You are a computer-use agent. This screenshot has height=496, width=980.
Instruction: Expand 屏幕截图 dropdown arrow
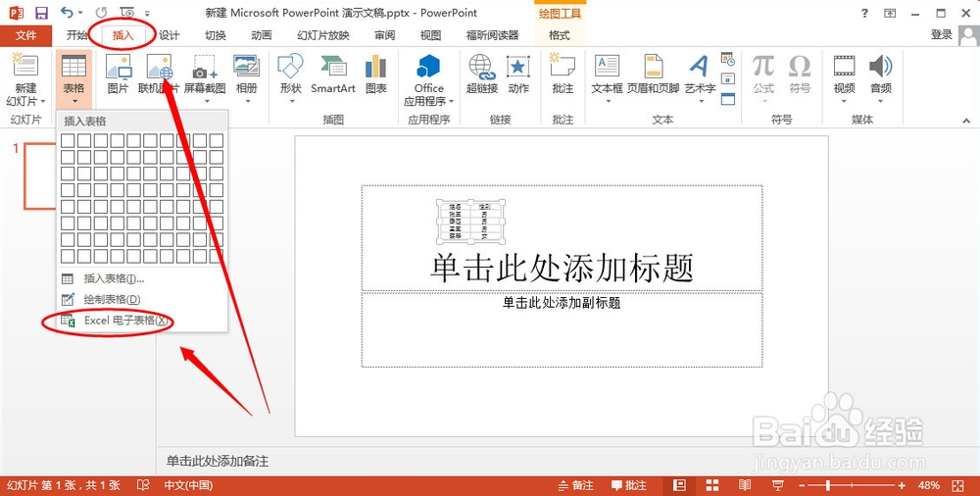point(205,101)
